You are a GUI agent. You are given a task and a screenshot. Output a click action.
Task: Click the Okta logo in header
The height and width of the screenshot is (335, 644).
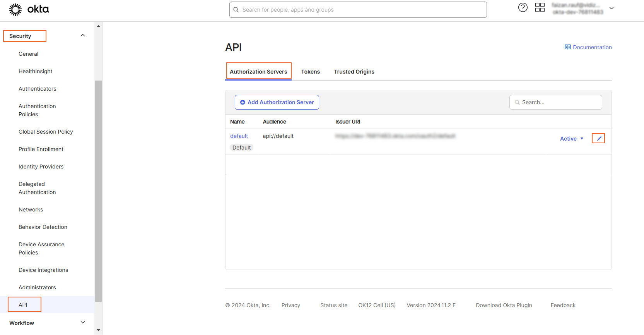[x=29, y=9]
